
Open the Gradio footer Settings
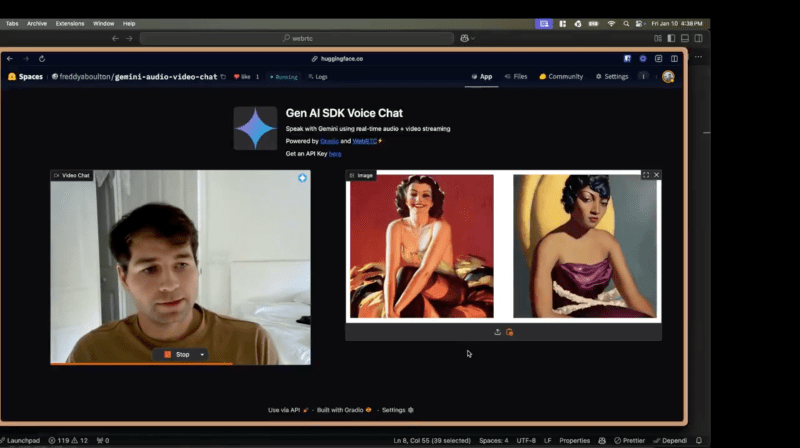(397, 410)
